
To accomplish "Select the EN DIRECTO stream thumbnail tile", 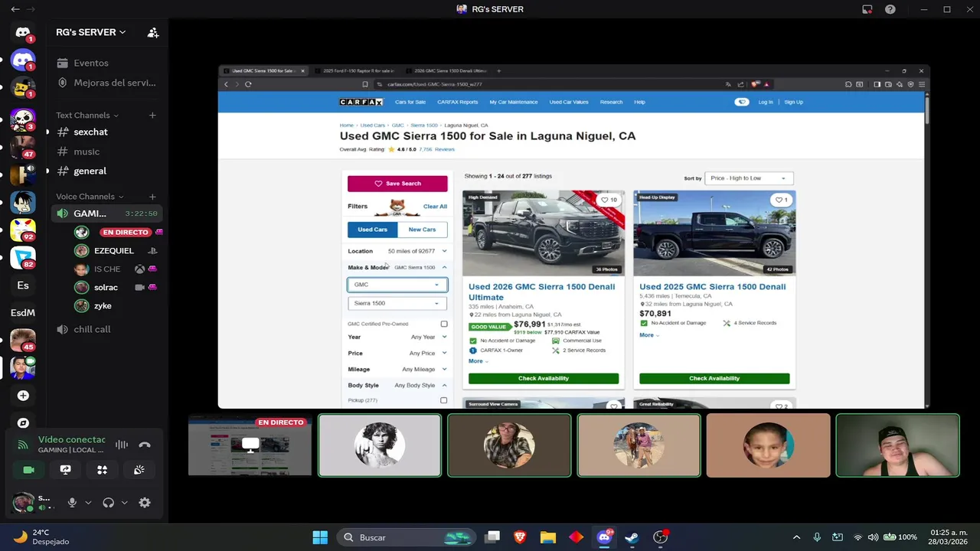I will [x=250, y=445].
